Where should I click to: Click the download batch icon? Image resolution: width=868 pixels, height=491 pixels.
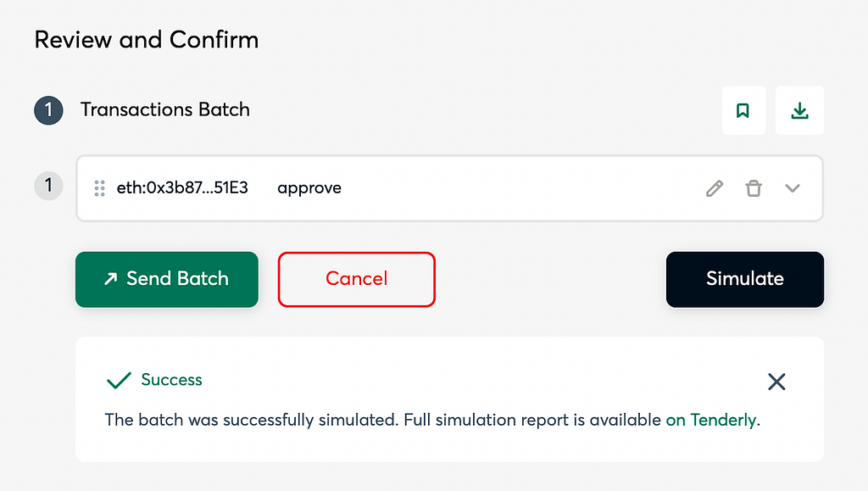tap(799, 111)
